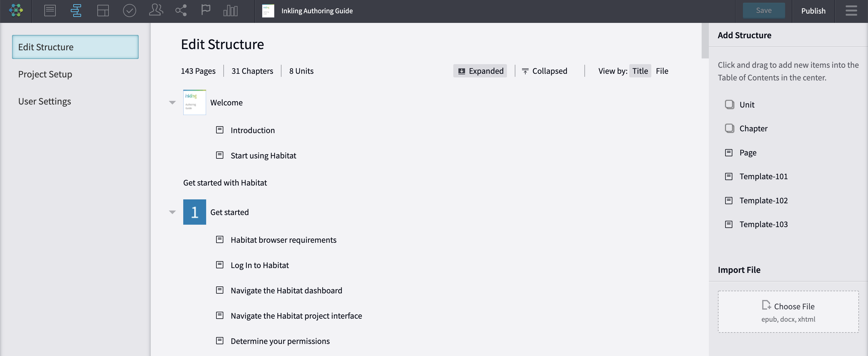The image size is (868, 356).
Task: Open the users collaborators icon
Action: (156, 10)
